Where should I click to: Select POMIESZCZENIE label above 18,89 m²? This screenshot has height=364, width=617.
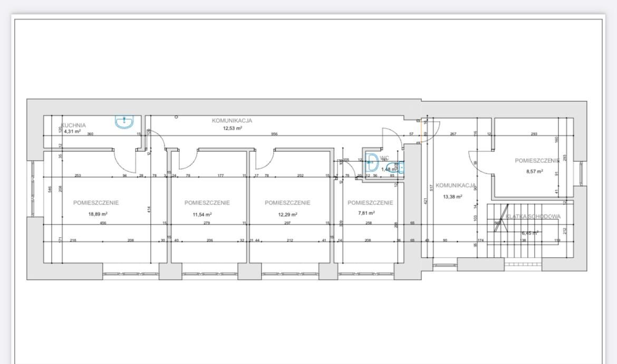96,203
